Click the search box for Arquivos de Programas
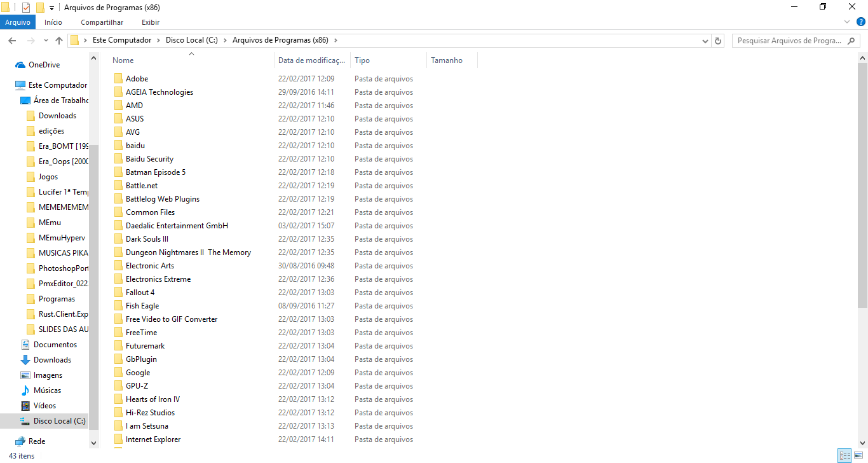Image resolution: width=868 pixels, height=463 pixels. (796, 41)
